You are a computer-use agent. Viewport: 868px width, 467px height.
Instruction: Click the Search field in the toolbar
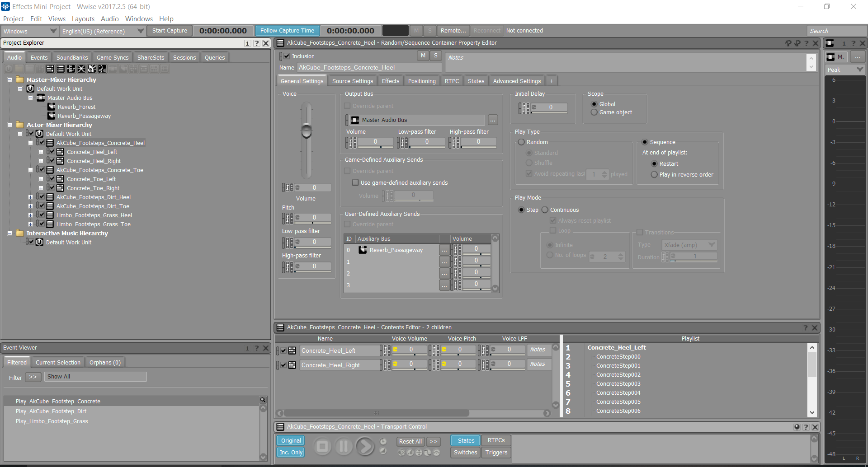pyautogui.click(x=836, y=31)
